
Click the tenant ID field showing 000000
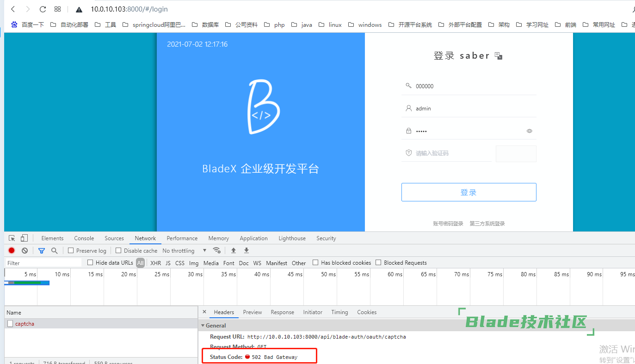[x=469, y=86]
